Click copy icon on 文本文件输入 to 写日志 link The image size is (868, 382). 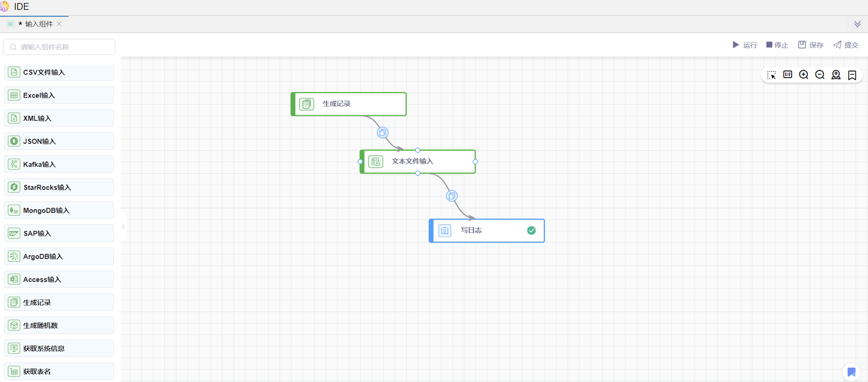pyautogui.click(x=451, y=196)
